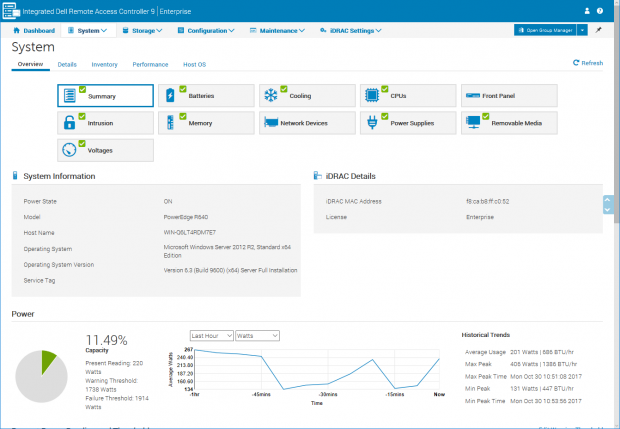Expand the Watts unit dropdown

coord(259,335)
